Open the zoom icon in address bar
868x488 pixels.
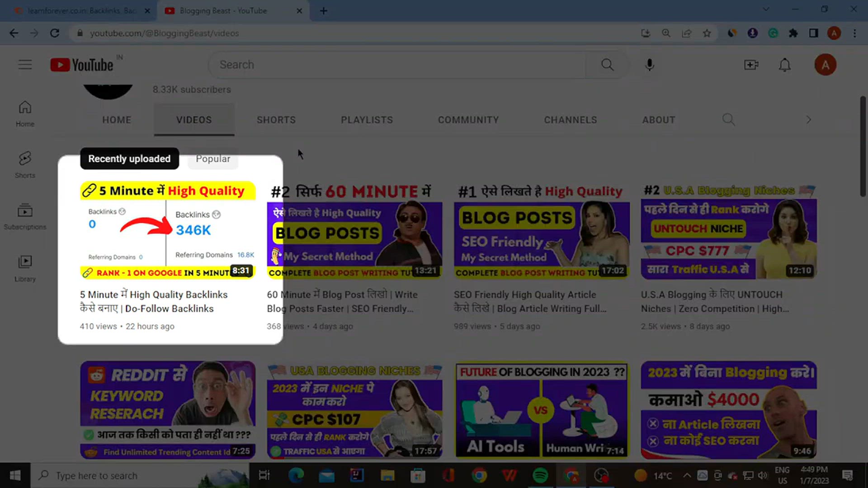(666, 33)
